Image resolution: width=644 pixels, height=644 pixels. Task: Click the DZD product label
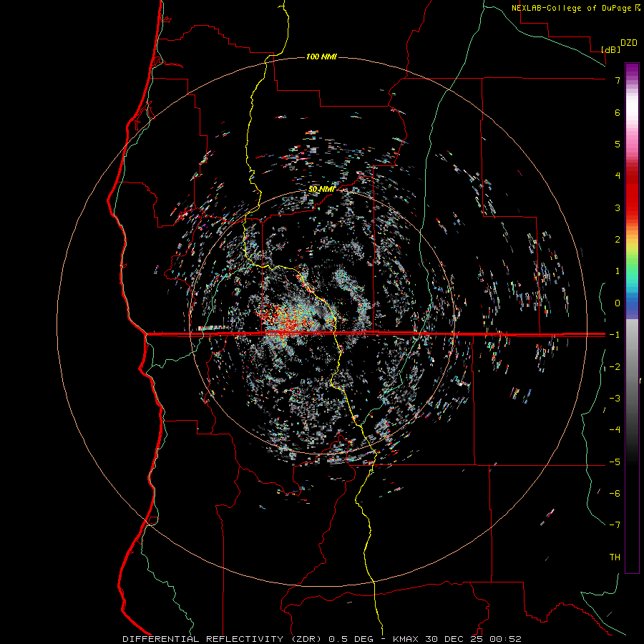629,43
